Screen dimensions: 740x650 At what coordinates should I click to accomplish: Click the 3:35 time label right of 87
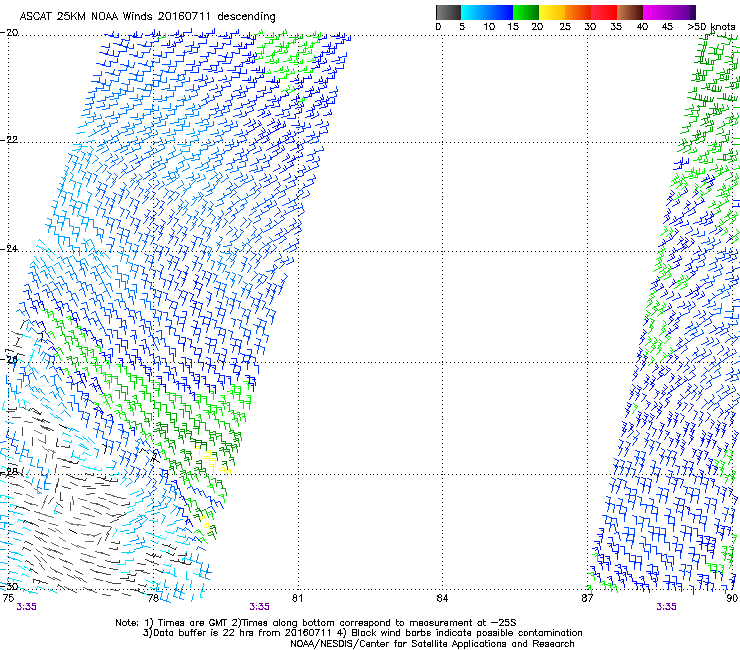click(666, 607)
